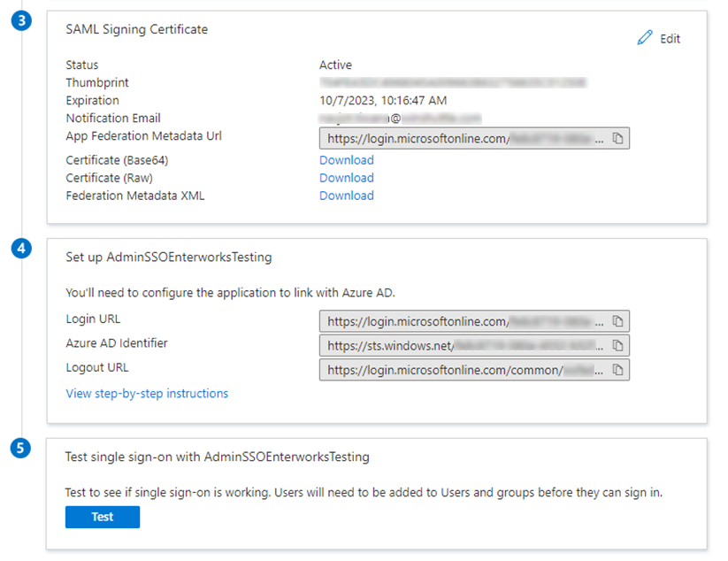Image resolution: width=728 pixels, height=561 pixels.
Task: Click inside the Login URL text box
Action: (x=464, y=321)
